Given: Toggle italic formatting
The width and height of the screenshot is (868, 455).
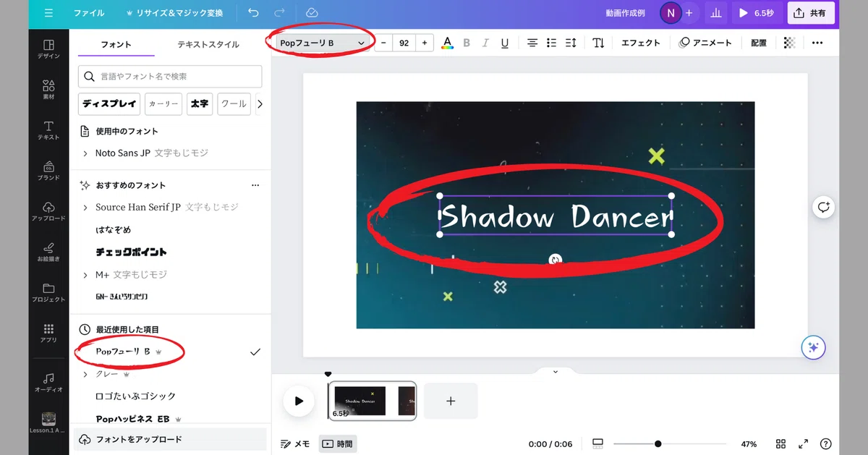Looking at the screenshot, I should pyautogui.click(x=485, y=43).
